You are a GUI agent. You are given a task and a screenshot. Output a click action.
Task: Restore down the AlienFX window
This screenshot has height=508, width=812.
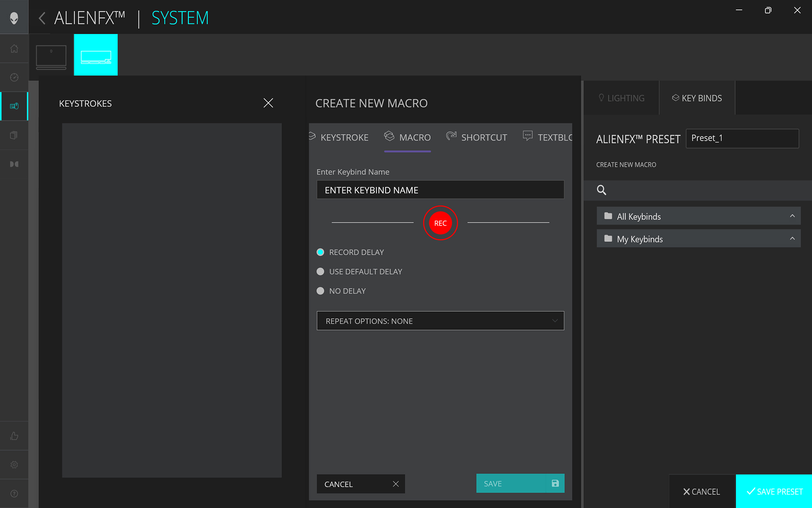[768, 10]
